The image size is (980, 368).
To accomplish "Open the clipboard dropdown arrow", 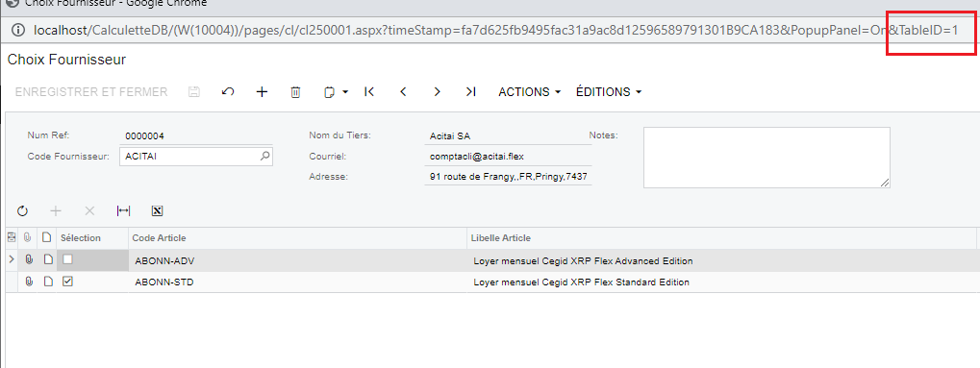I will pos(345,92).
